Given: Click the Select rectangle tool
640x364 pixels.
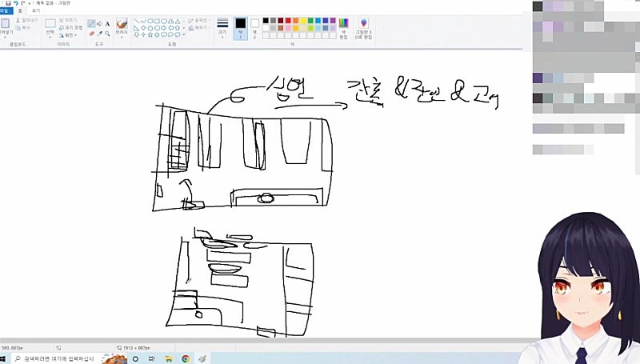Looking at the screenshot, I should [x=50, y=23].
